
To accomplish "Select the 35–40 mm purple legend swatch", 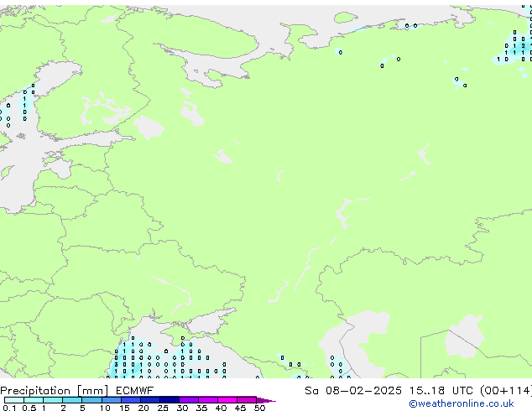I will point(207,400).
